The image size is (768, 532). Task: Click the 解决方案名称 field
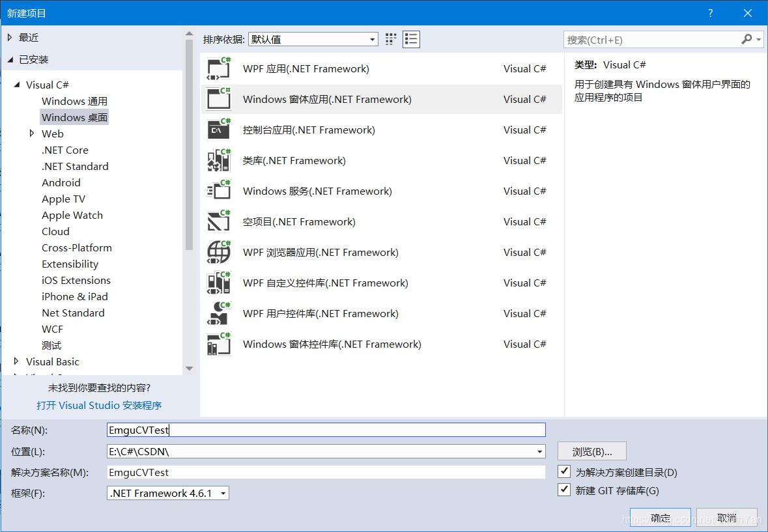(x=326, y=472)
